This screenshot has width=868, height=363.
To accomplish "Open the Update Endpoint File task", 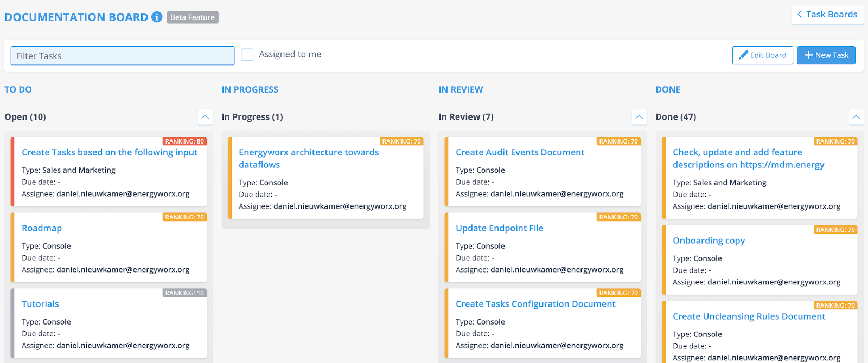I will [499, 229].
